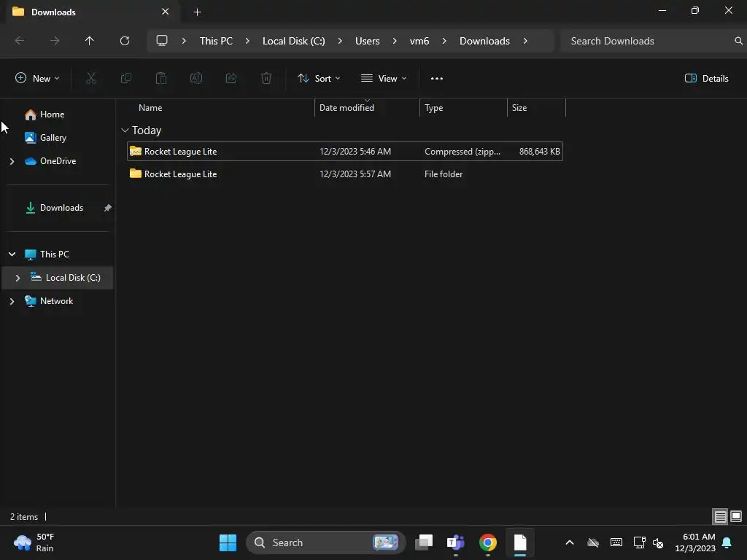Open Google Chrome from taskbar
This screenshot has width=747, height=560.
(487, 542)
